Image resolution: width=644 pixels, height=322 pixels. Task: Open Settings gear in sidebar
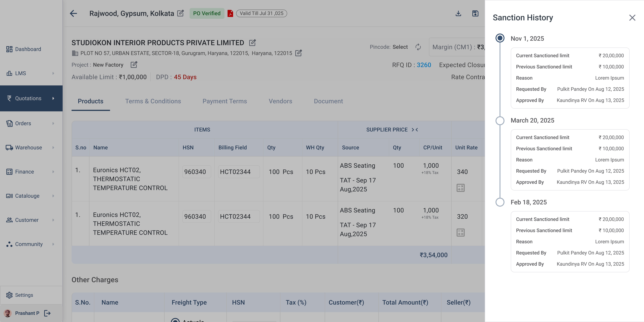(9, 295)
